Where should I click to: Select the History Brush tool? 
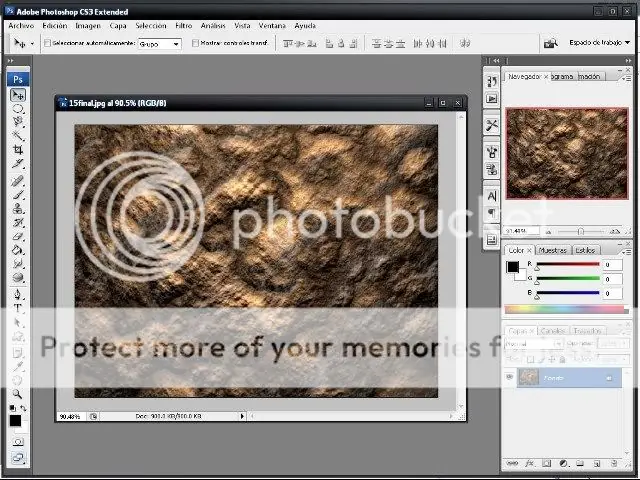point(18,222)
